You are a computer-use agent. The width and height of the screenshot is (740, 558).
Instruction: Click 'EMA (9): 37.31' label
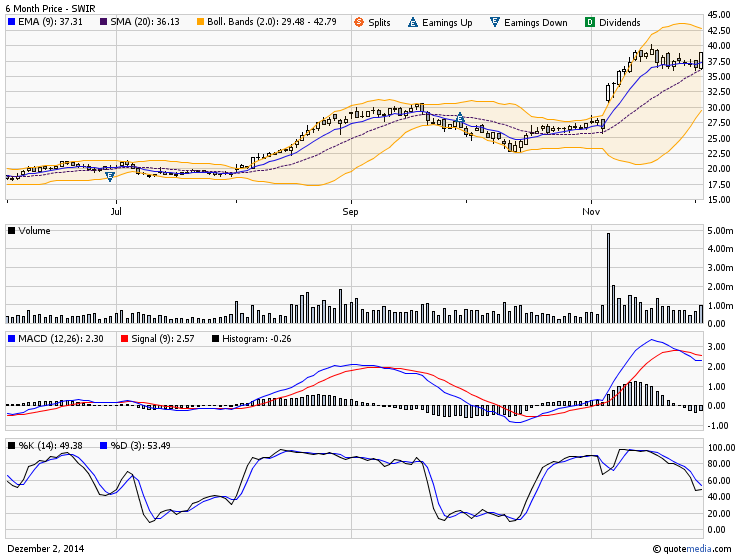(50, 22)
